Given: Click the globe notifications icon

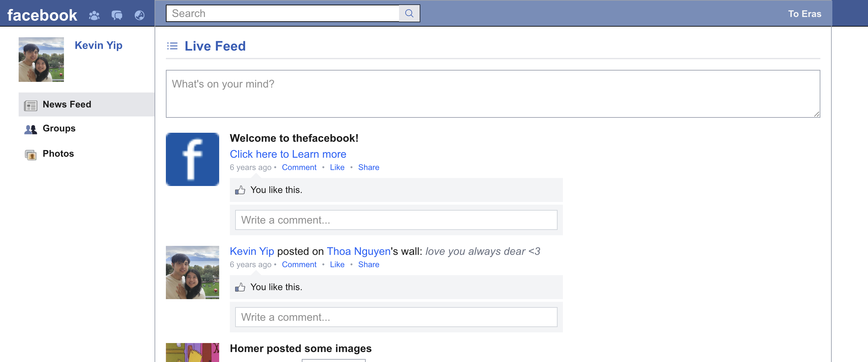Looking at the screenshot, I should tap(140, 15).
